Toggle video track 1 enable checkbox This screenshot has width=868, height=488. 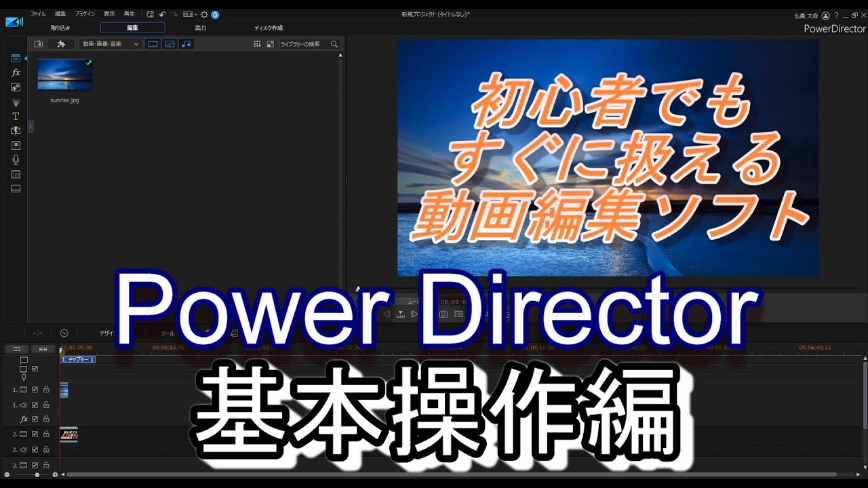click(x=35, y=390)
